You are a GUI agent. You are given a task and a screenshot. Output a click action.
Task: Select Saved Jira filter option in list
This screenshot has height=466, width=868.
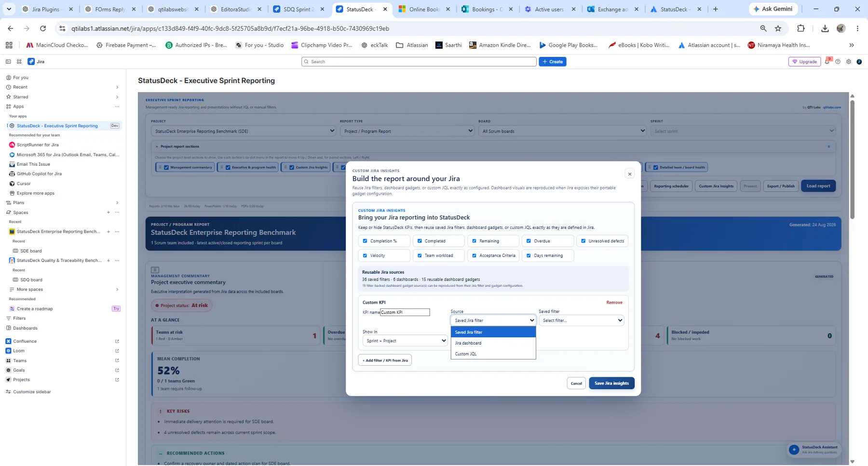coord(493,332)
